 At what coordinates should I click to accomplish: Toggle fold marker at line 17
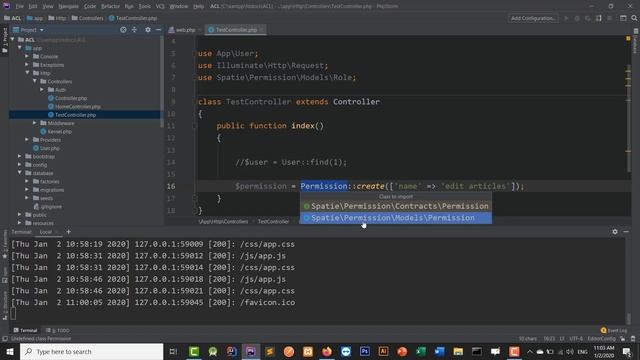pos(195,198)
